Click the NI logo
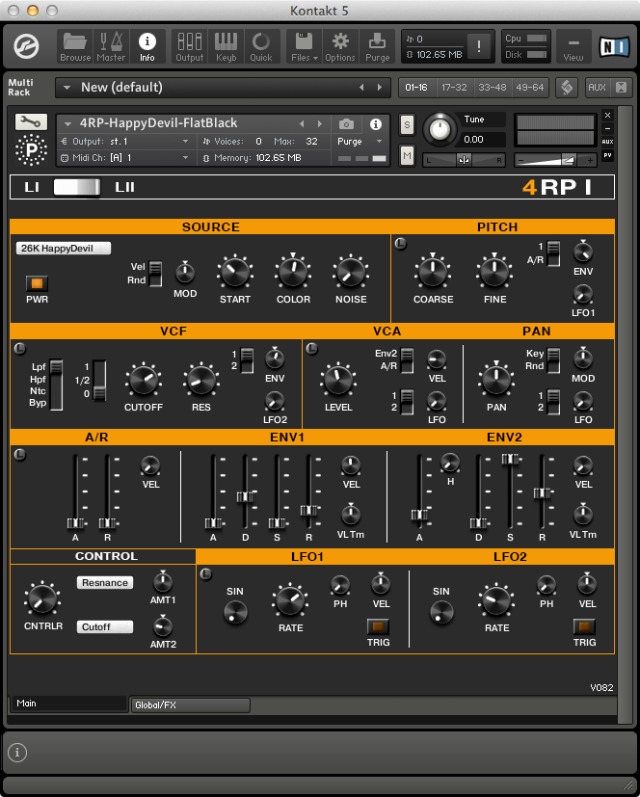 tap(614, 46)
